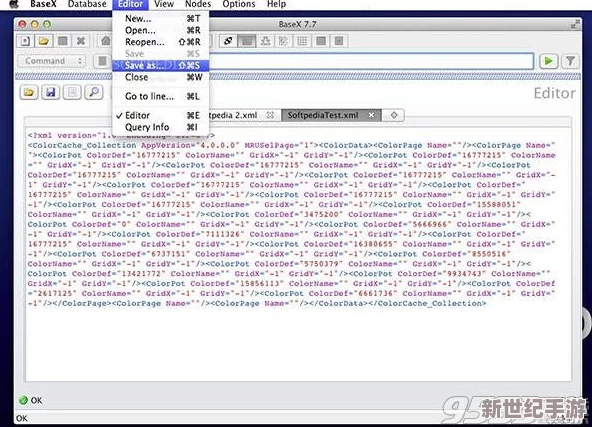The width and height of the screenshot is (592, 427).
Task: Open a file in the editor panel
Action: [x=29, y=92]
